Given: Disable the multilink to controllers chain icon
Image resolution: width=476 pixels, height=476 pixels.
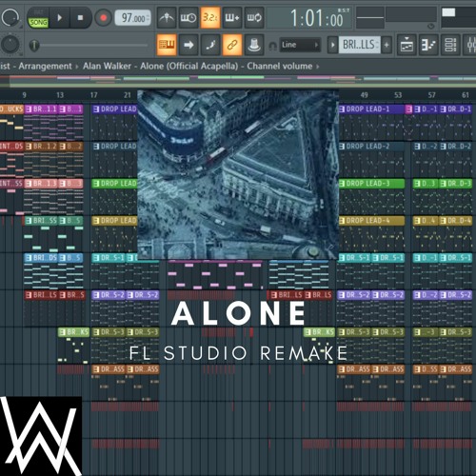Looking at the screenshot, I should click(x=232, y=45).
